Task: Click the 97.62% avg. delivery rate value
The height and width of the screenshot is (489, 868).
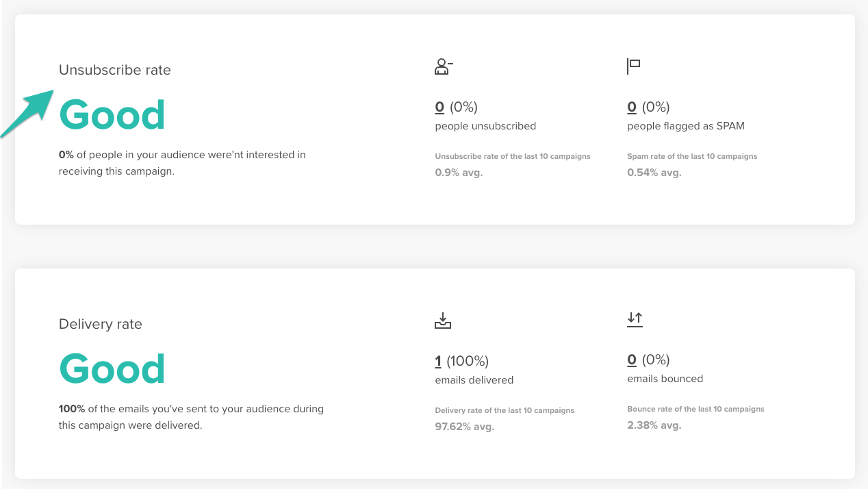Action: (464, 427)
